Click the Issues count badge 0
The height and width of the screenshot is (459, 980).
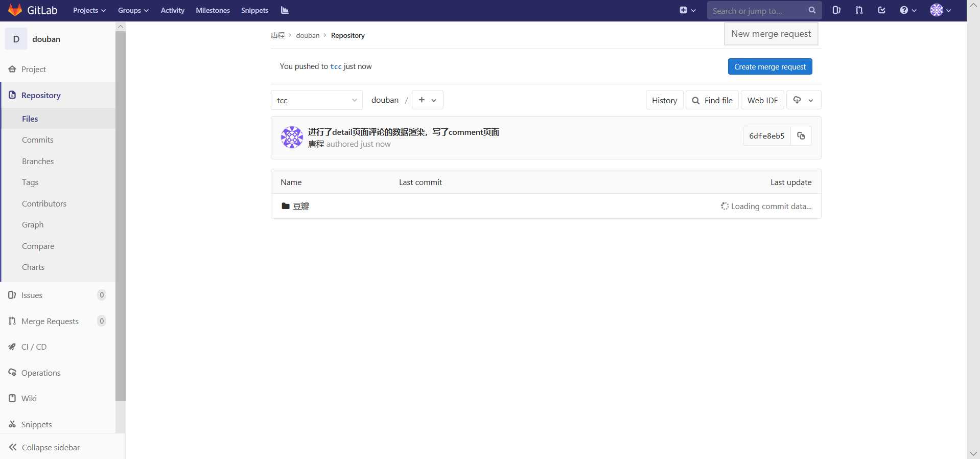pyautogui.click(x=102, y=295)
